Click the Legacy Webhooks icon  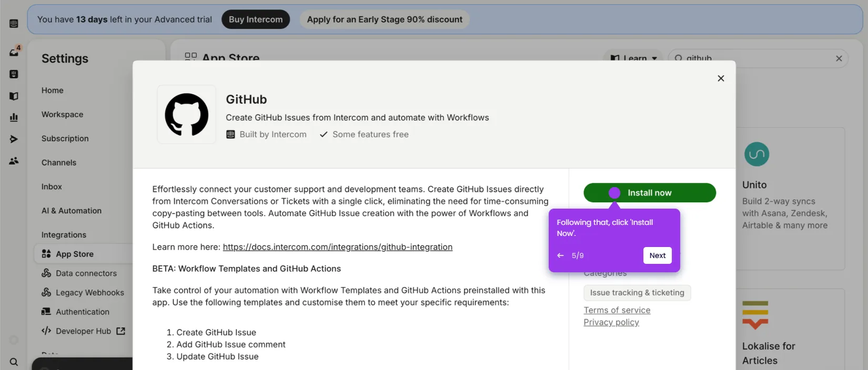(46, 292)
